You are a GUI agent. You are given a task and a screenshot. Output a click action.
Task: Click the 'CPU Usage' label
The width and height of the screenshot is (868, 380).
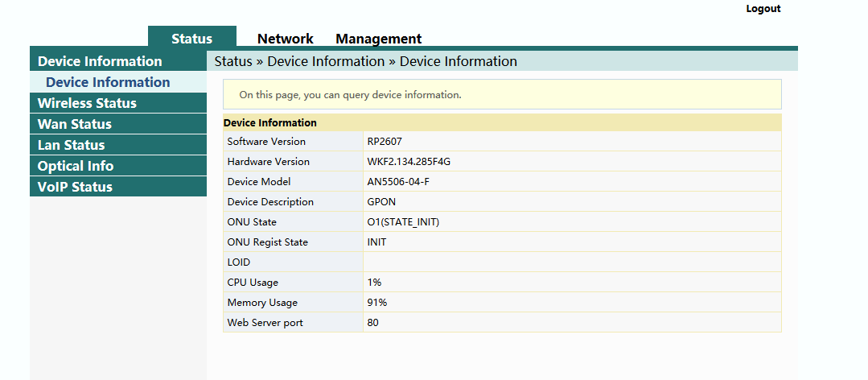pos(253,283)
